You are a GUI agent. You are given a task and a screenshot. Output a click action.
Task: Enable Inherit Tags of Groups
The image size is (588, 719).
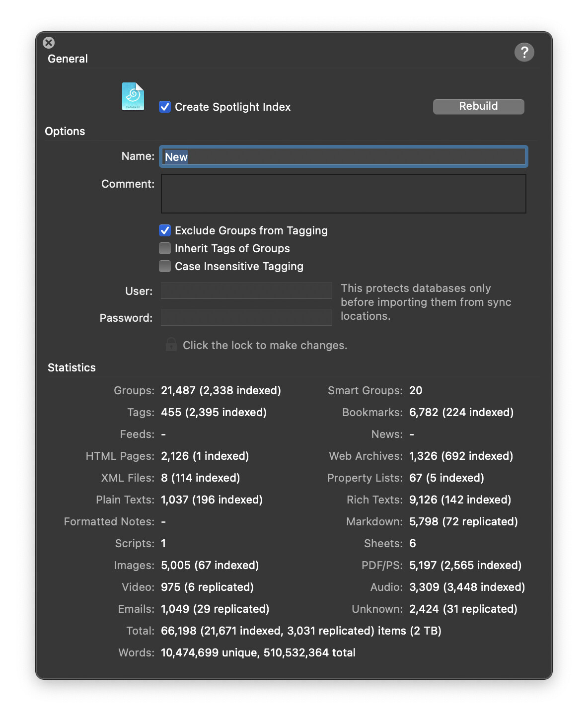165,248
